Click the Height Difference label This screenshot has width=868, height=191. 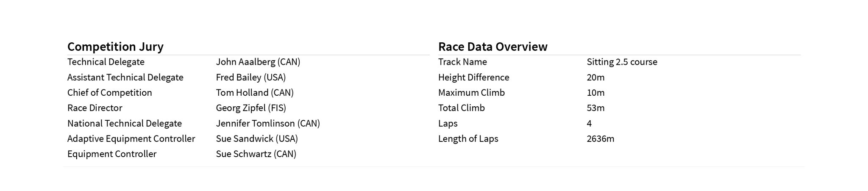tap(473, 78)
